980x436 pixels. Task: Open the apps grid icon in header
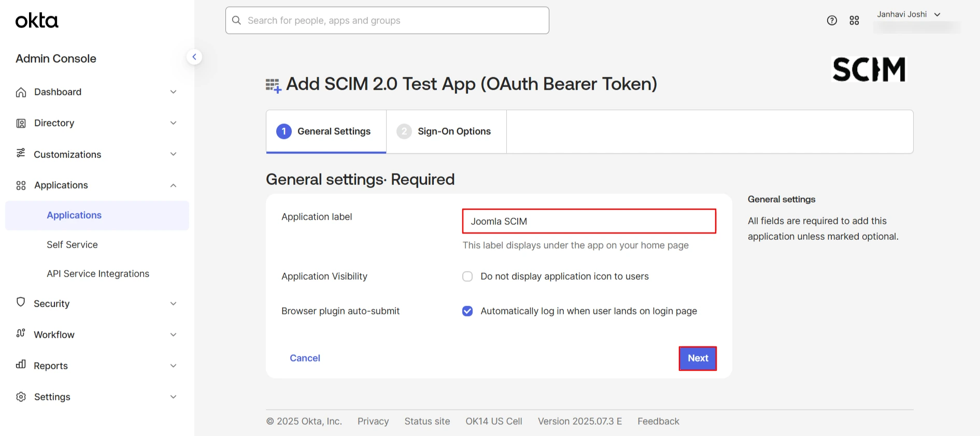pos(855,20)
